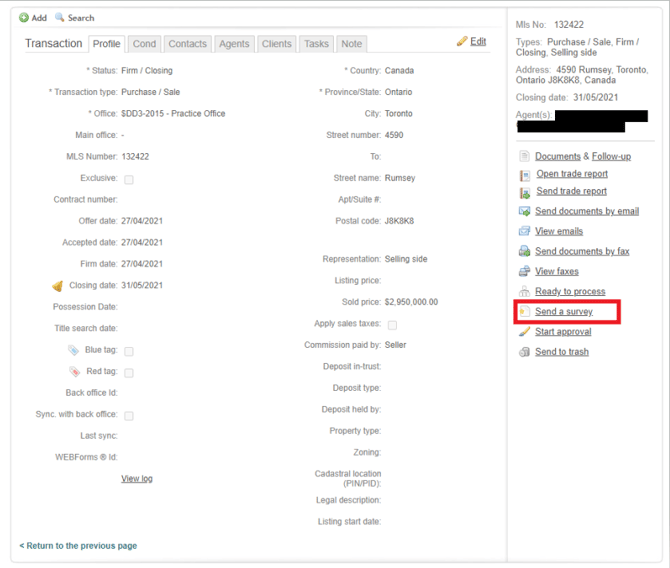670x568 pixels.
Task: Open the Documents link
Action: [x=558, y=156]
